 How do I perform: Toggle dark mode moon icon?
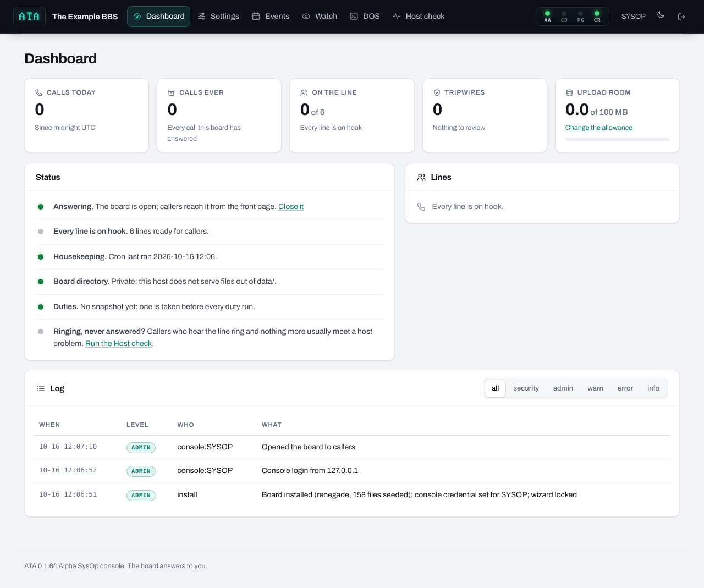[x=661, y=15]
